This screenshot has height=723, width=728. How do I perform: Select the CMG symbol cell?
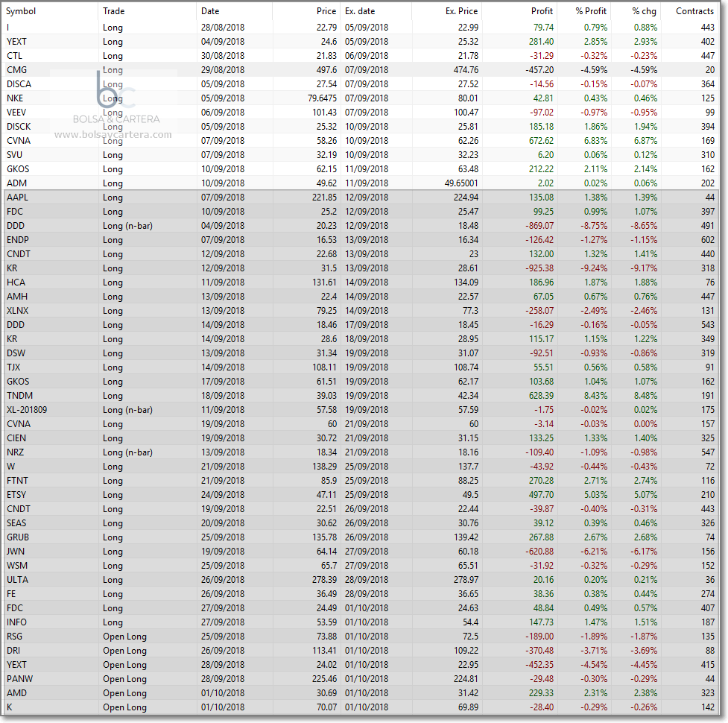16,69
